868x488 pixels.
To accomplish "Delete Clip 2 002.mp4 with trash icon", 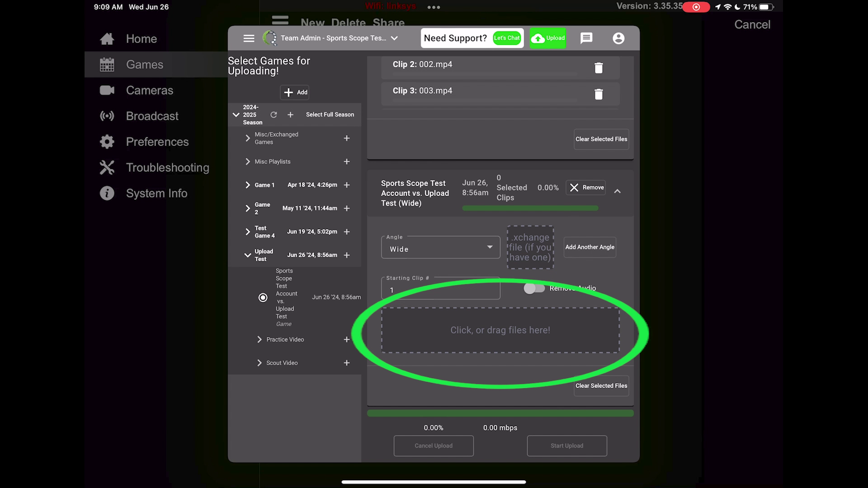I will [599, 68].
